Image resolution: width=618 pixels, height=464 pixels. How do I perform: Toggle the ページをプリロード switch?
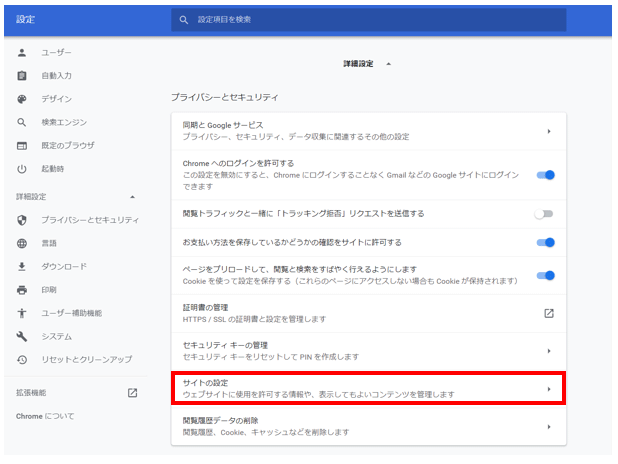coord(545,276)
